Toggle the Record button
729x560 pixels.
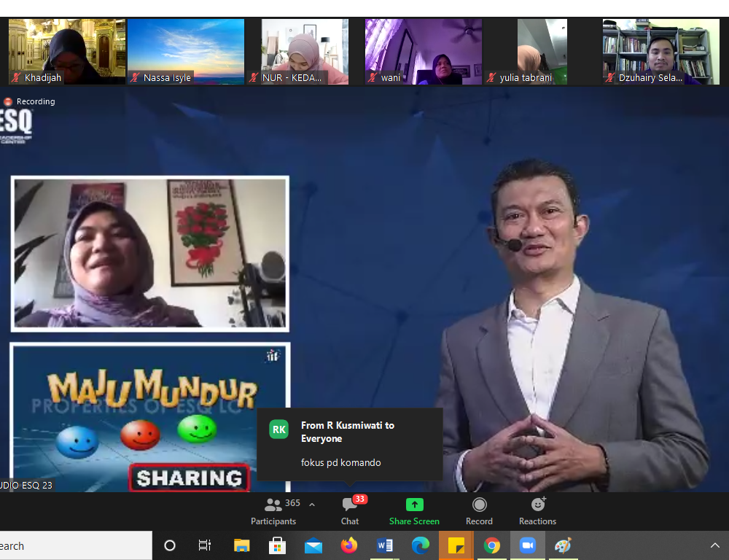[x=479, y=510]
